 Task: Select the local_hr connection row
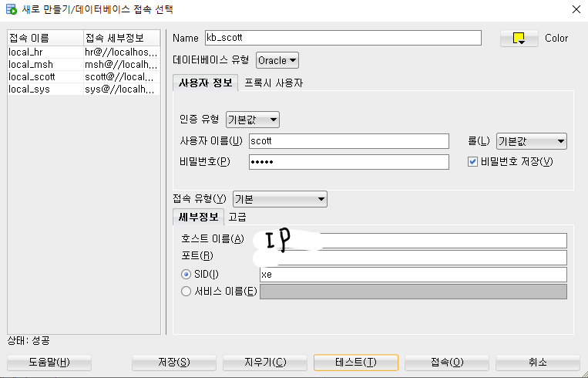[84, 52]
